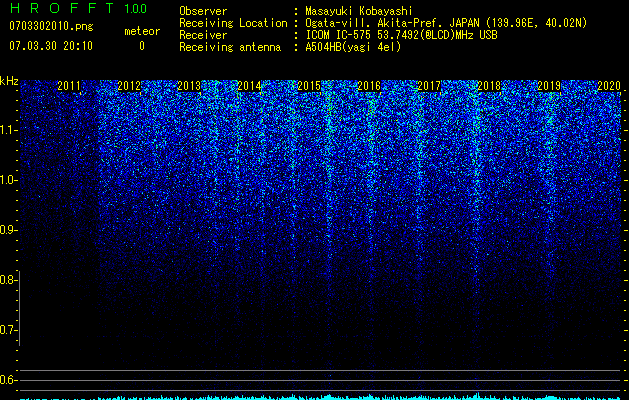Click the antenna value A504HB(yagi 4el)
Viewport: 629px width, 400px height.
[x=353, y=47]
